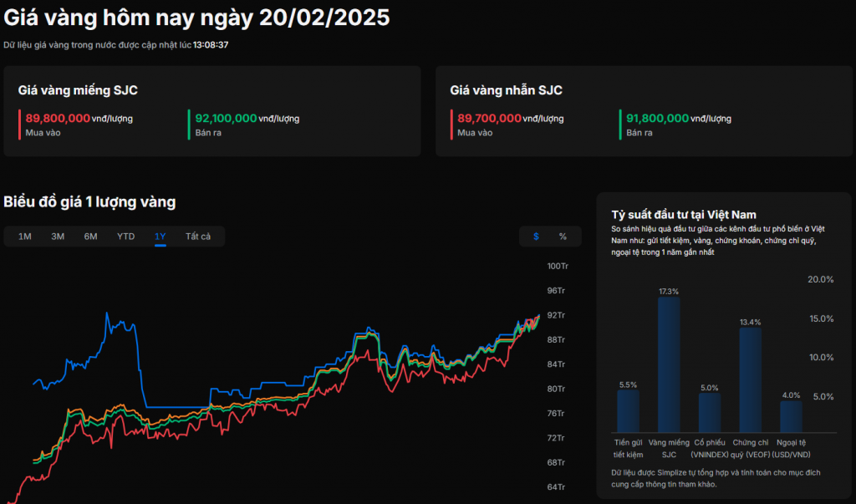
Task: Click the Vàng miếng SJC 17.3% bar
Action: [x=669, y=364]
